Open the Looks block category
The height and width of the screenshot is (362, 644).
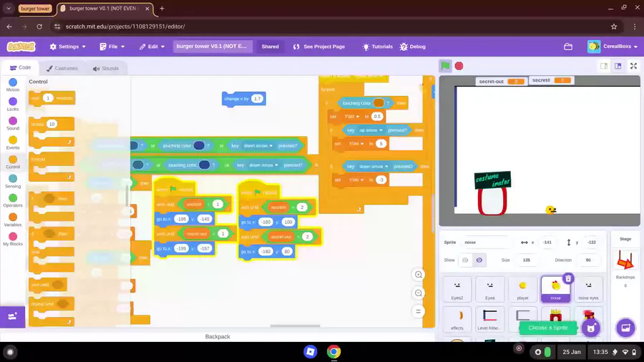pyautogui.click(x=13, y=104)
